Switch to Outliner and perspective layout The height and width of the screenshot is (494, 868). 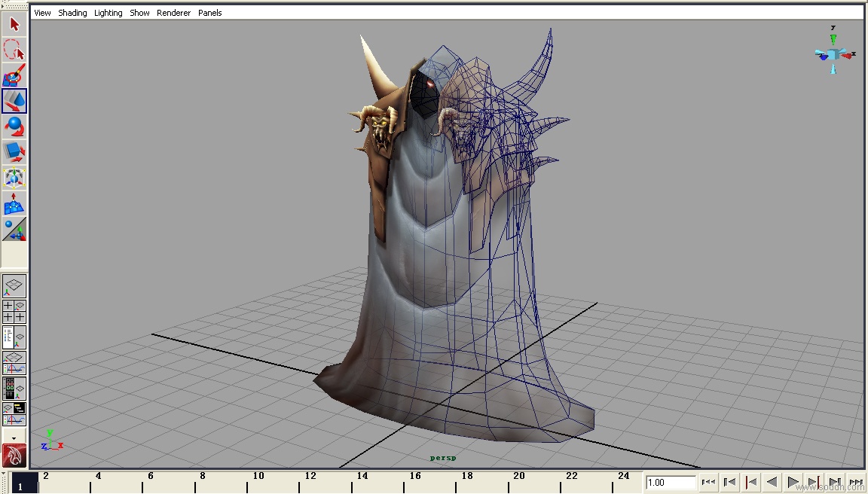14,337
